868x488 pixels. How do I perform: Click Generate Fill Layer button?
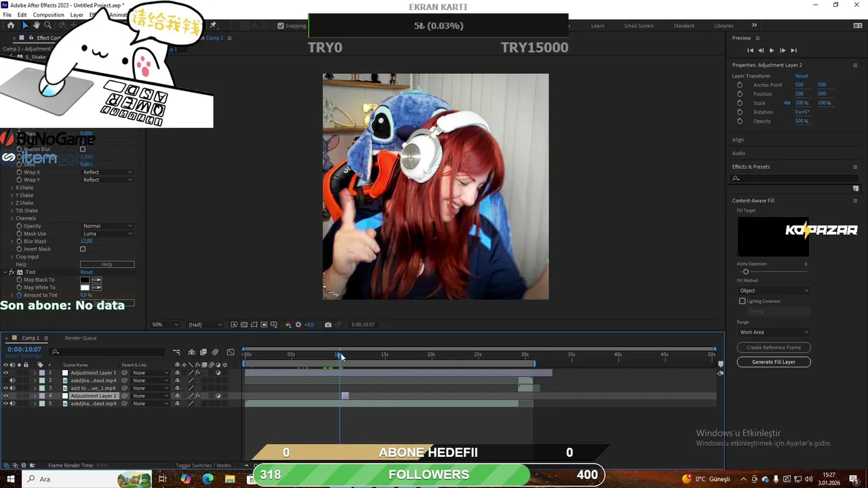[774, 362]
